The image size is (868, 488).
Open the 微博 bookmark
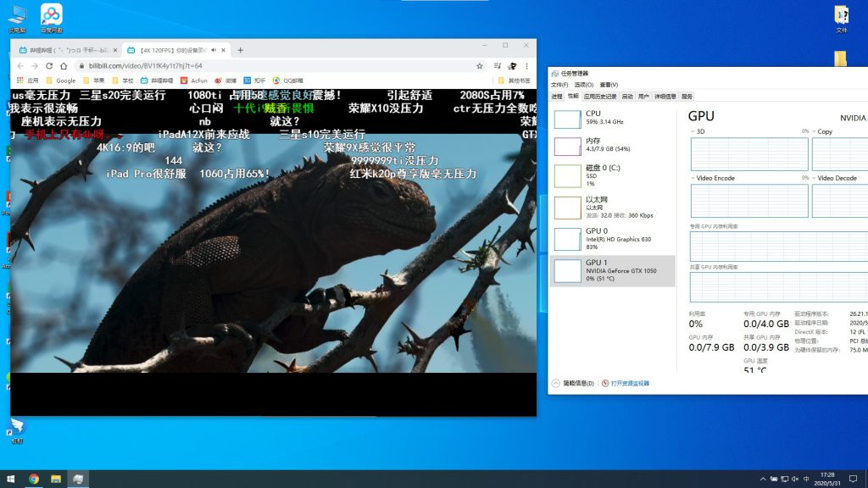225,80
